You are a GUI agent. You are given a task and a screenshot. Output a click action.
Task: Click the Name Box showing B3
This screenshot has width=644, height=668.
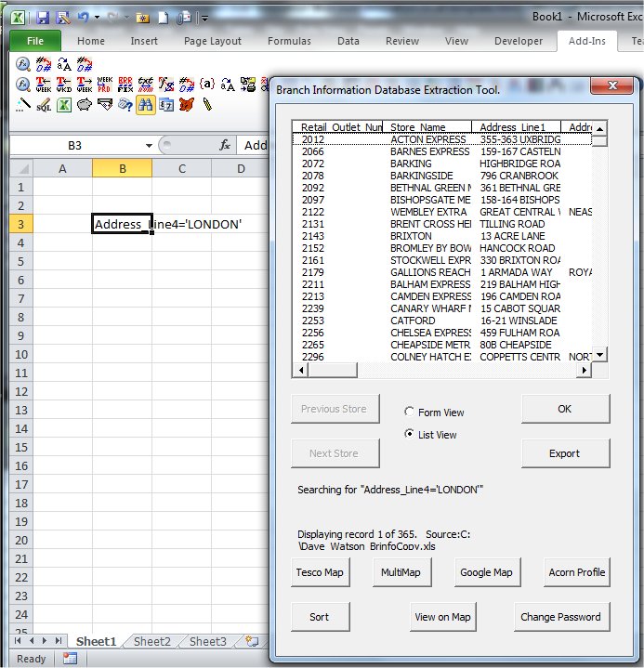click(75, 146)
